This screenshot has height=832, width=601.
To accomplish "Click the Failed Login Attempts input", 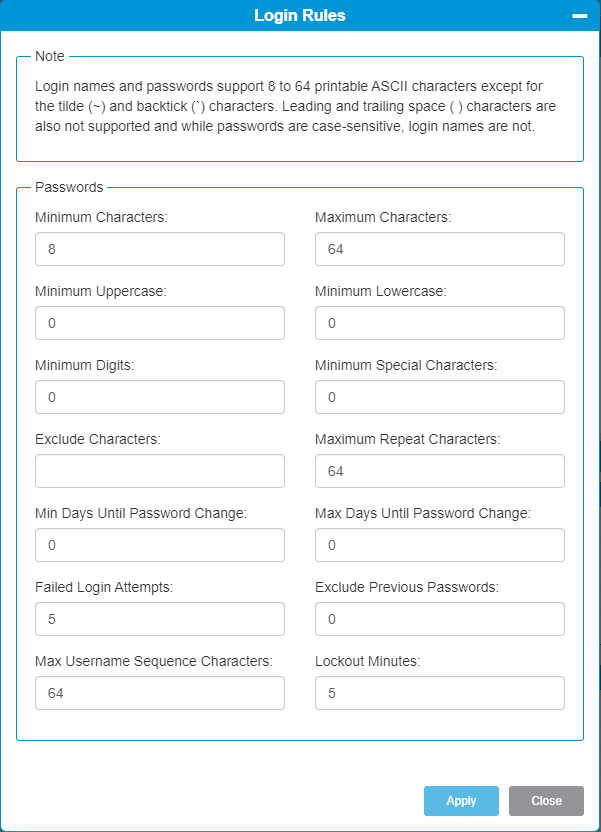I will 159,619.
